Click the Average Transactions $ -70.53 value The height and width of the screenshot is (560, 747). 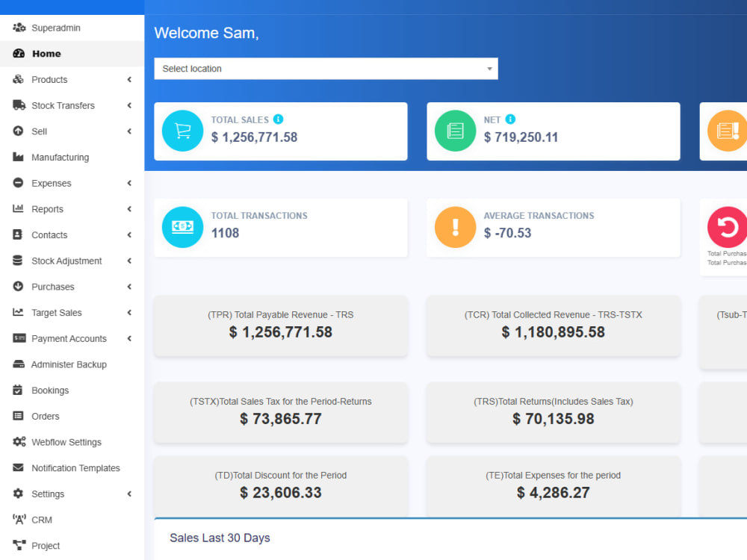pyautogui.click(x=507, y=233)
